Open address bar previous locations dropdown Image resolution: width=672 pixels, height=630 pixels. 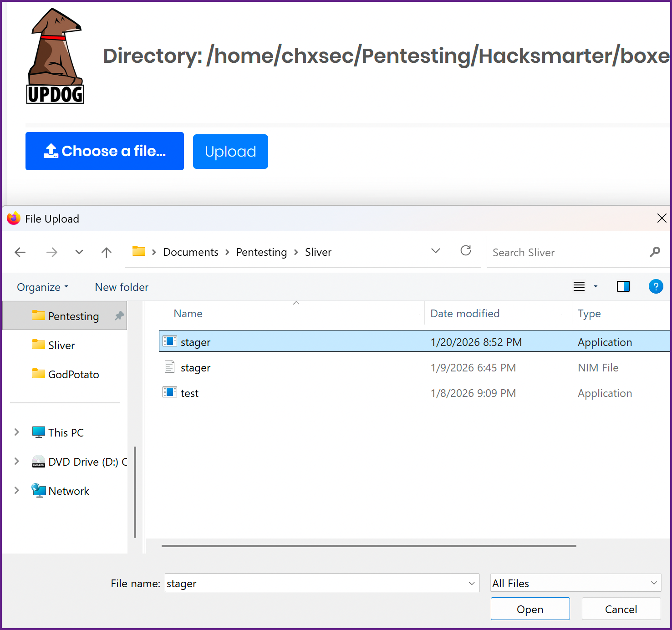point(436,251)
